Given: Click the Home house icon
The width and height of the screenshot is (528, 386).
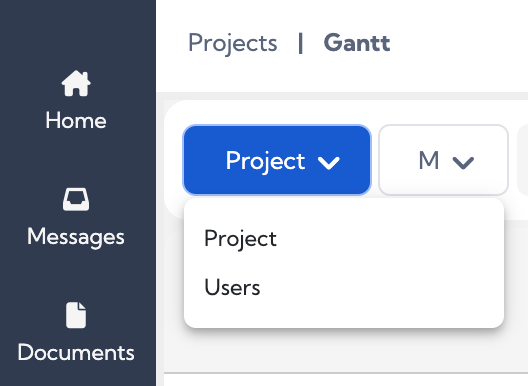Looking at the screenshot, I should [76, 83].
